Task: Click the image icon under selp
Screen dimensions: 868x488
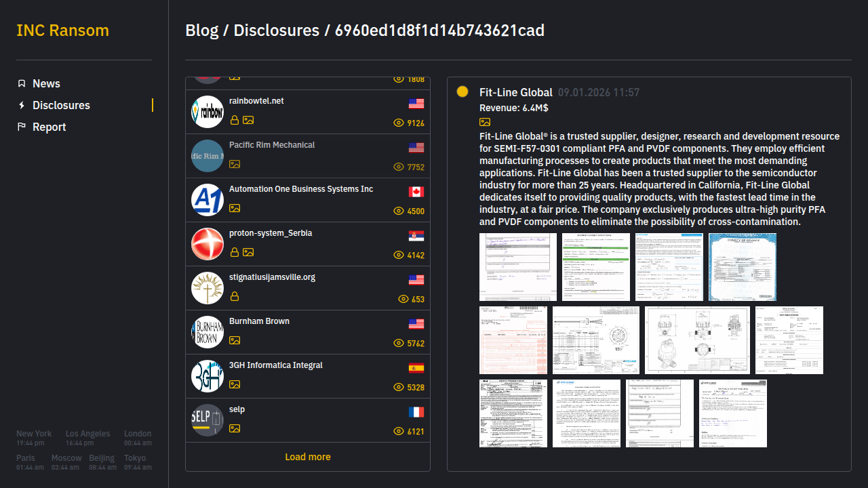Action: 235,428
